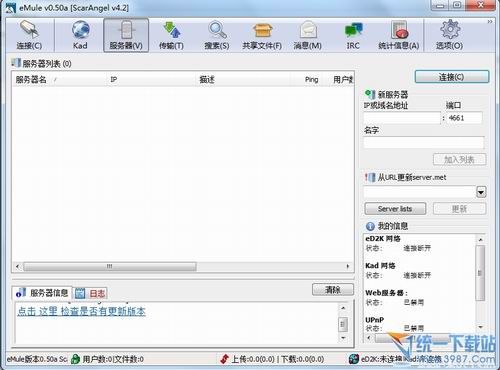Click the Web服务器 heading text

[x=386, y=293]
